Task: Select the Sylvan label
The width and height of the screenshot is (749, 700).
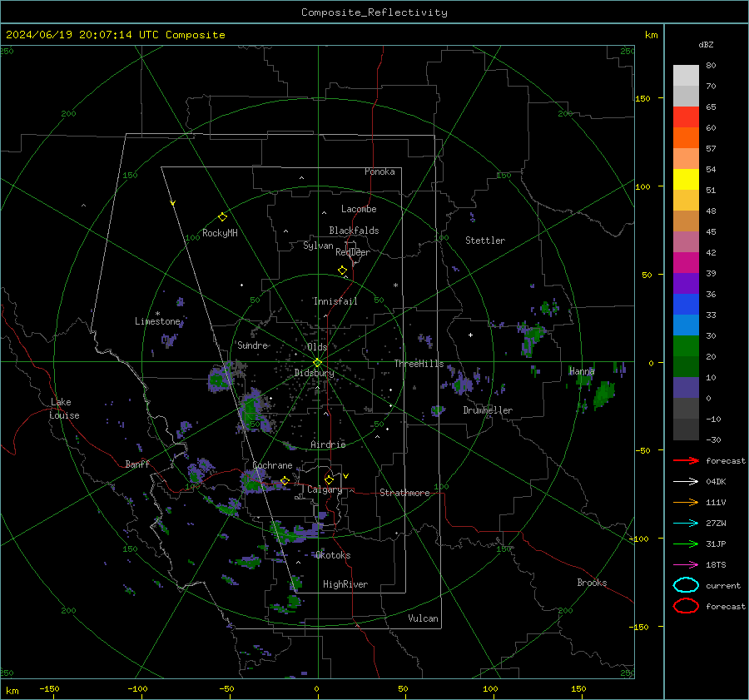Action: tap(318, 246)
